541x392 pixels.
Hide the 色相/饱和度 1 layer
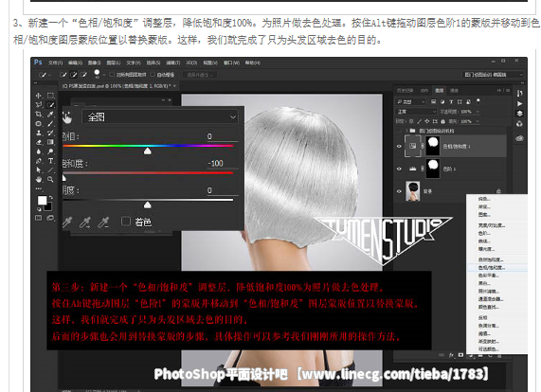click(399, 146)
